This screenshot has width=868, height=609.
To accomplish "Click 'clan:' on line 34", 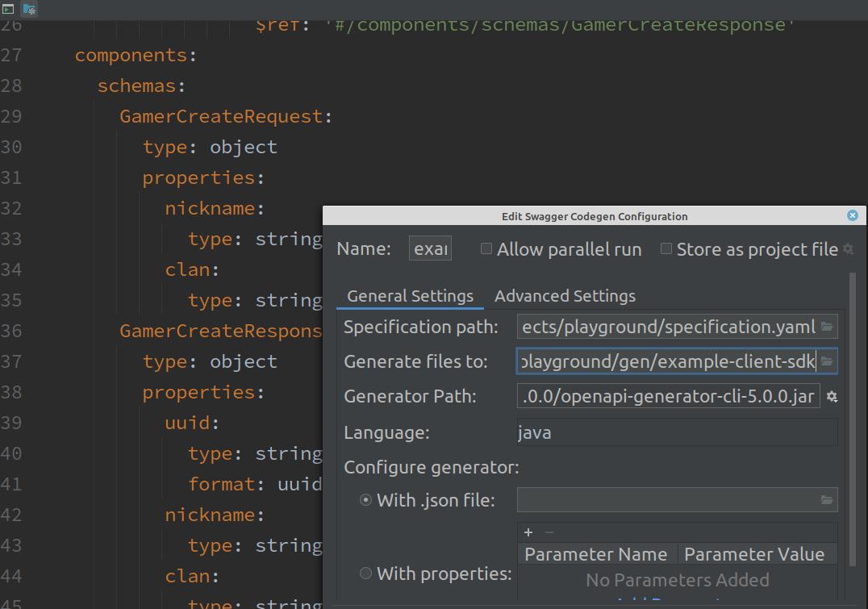I will (x=192, y=269).
